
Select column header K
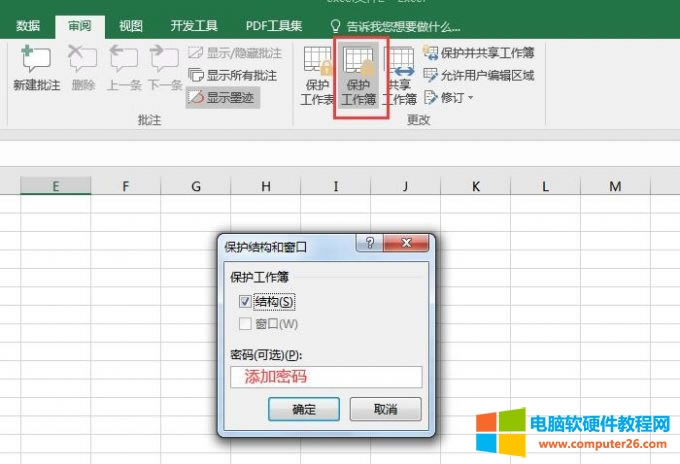(x=475, y=186)
